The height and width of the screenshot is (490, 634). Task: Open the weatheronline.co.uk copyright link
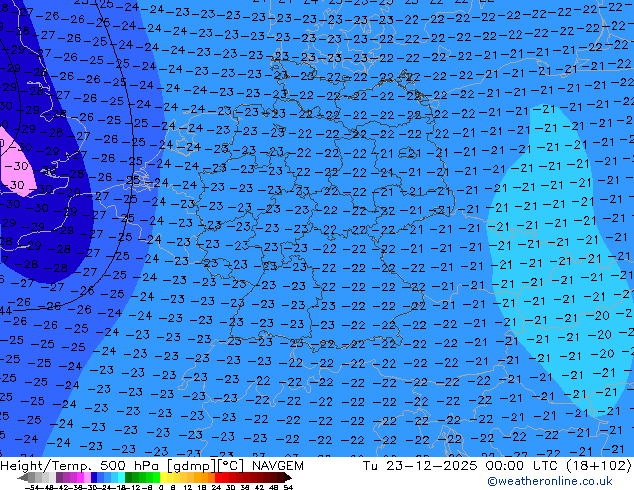550,481
